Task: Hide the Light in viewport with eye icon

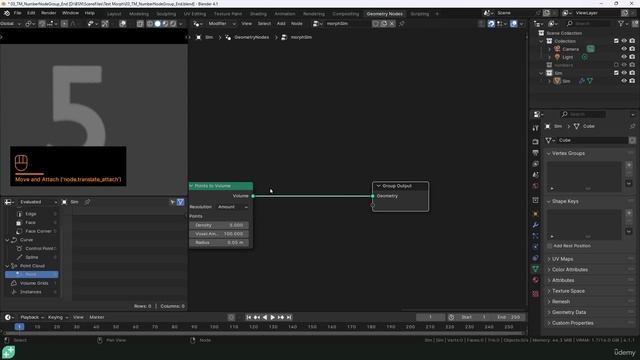Action: [x=624, y=57]
